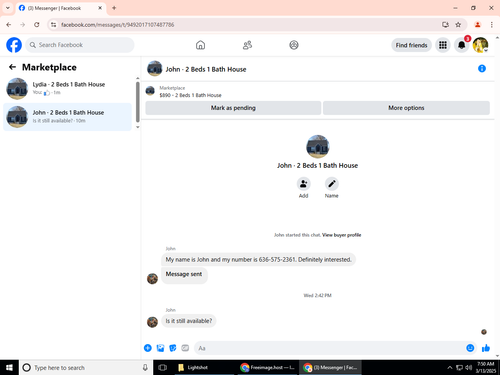Open Task View on the taskbar
500x375 pixels.
point(162,367)
